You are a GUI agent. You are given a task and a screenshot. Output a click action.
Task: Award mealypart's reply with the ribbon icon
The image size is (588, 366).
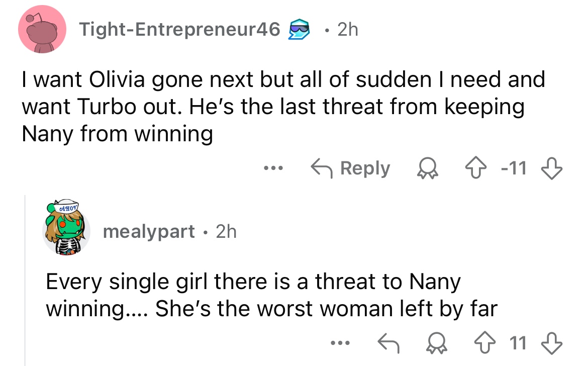[x=437, y=343]
